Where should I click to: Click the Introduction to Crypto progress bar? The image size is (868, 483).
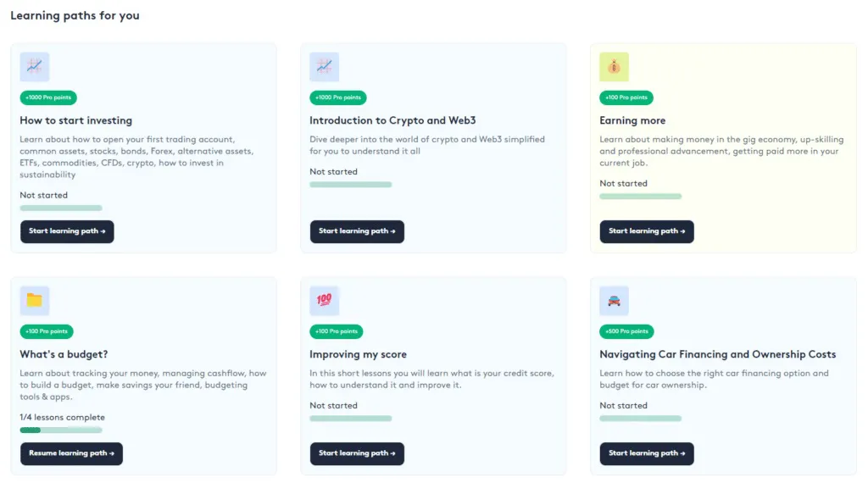(351, 184)
